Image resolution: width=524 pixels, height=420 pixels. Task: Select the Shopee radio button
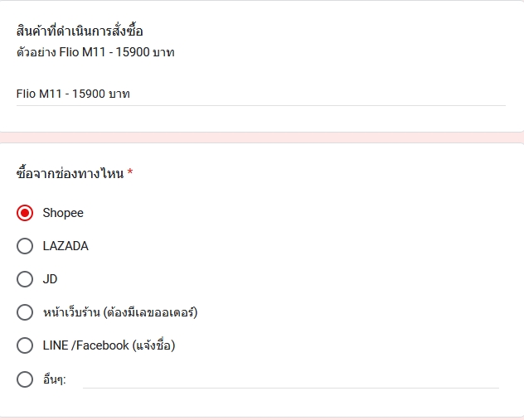[25, 213]
